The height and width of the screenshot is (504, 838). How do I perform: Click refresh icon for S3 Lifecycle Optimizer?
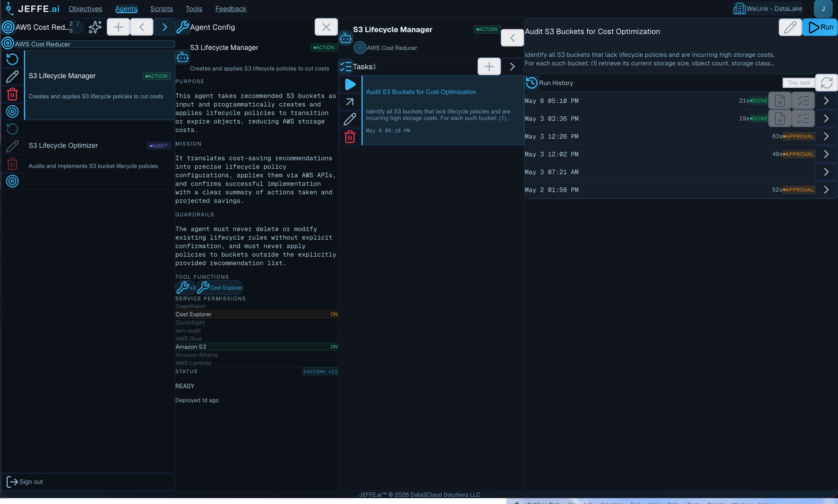pos(12,129)
